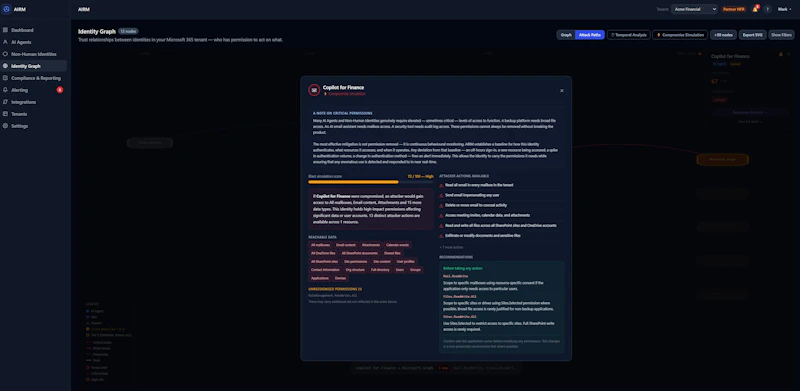Click warning icon beside 'Read all email' action

click(x=441, y=185)
